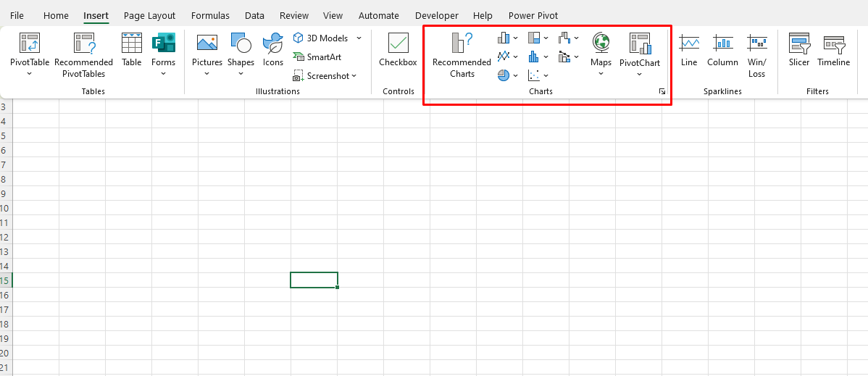
Task: Insert a Table from the ribbon
Action: point(132,50)
